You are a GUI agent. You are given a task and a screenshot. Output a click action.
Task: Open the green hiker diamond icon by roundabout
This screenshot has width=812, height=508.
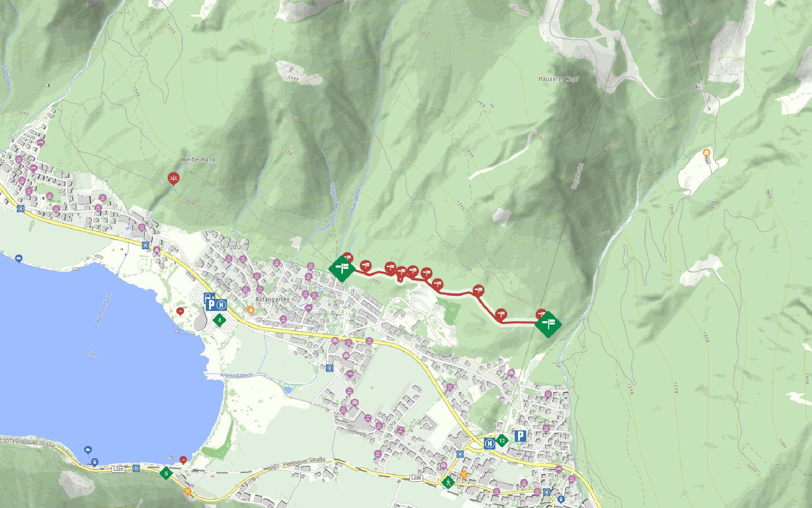[x=448, y=482]
